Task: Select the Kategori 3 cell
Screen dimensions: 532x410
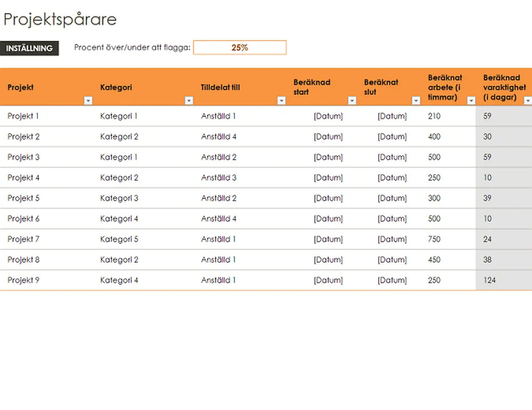Action: [x=119, y=198]
